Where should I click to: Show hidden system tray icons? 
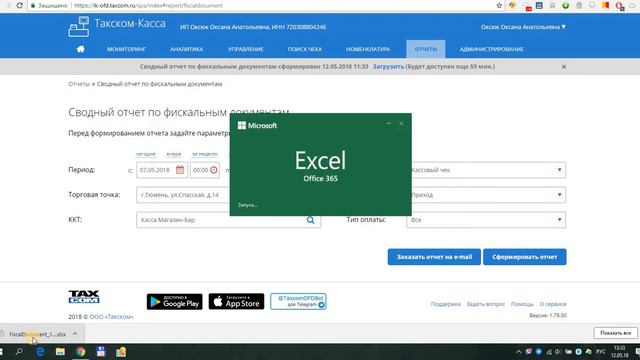[518, 351]
